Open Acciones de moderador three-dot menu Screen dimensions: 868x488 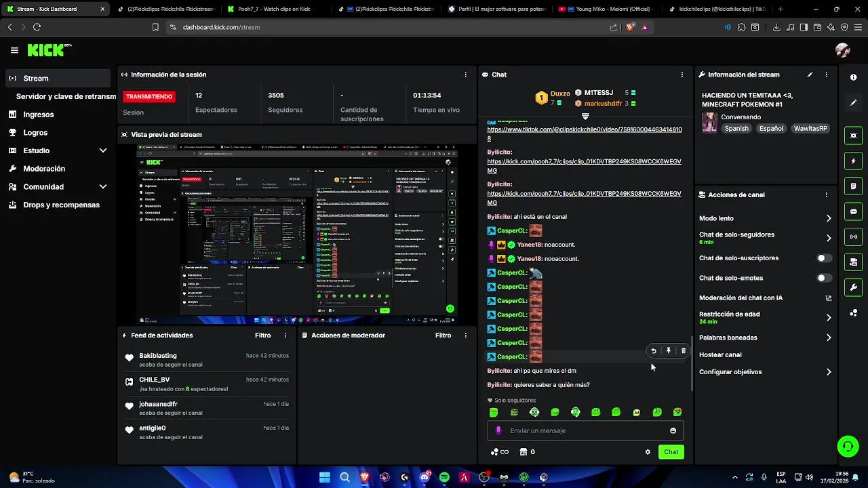point(465,335)
